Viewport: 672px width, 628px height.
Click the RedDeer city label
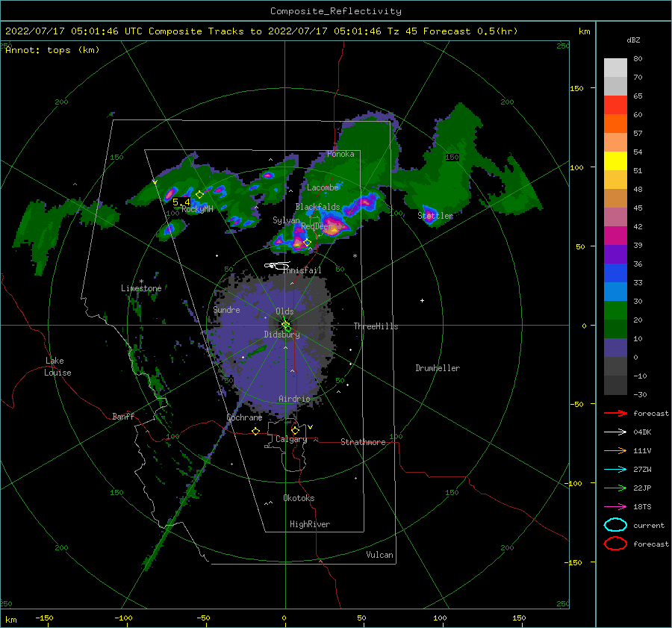tap(317, 226)
